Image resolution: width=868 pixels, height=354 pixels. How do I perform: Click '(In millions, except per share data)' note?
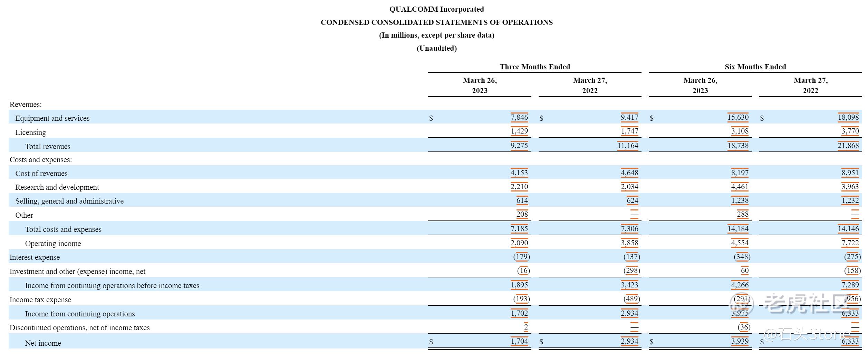point(436,35)
